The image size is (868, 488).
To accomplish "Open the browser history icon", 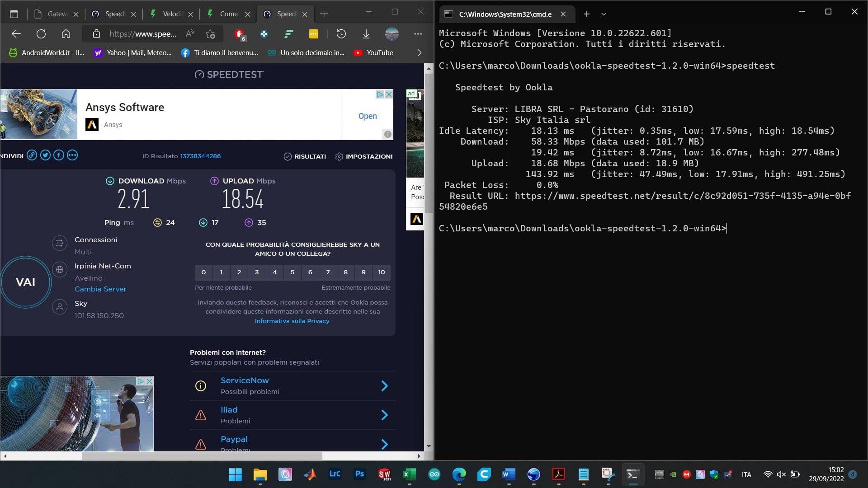I will tap(341, 34).
